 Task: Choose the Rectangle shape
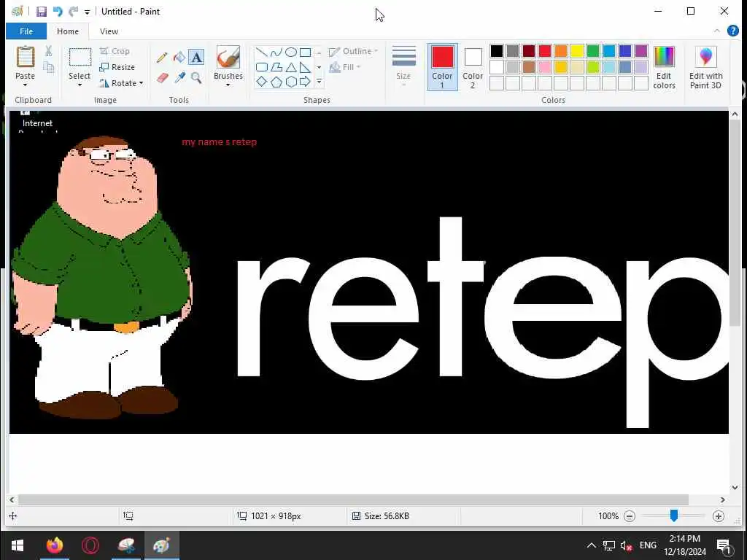[x=306, y=52]
